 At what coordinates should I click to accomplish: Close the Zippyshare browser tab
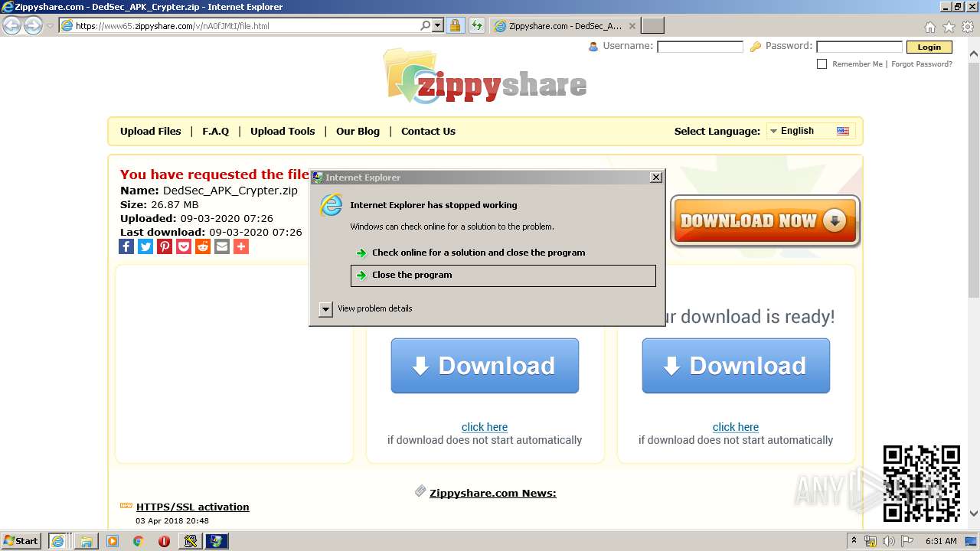[632, 25]
